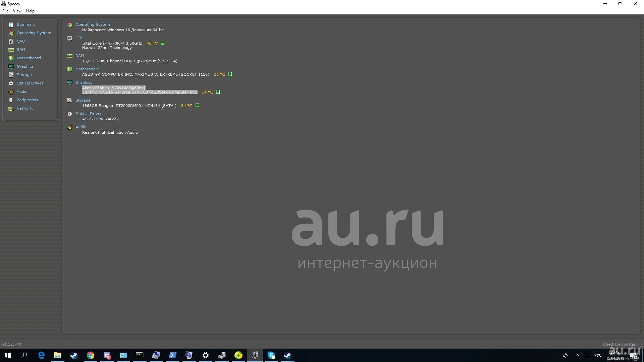The image size is (644, 362).
Task: Open PowerShell from the taskbar
Action: click(x=173, y=355)
